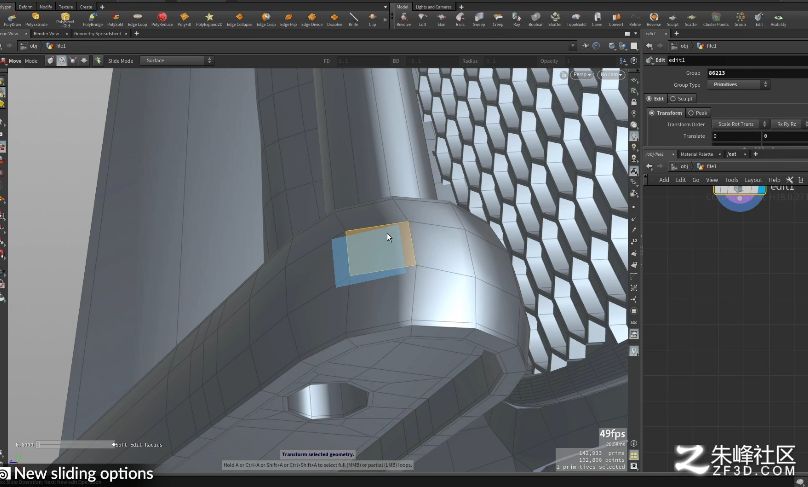The image size is (808, 487).
Task: Select the Edge Flip shelf tool
Action: tap(288, 20)
